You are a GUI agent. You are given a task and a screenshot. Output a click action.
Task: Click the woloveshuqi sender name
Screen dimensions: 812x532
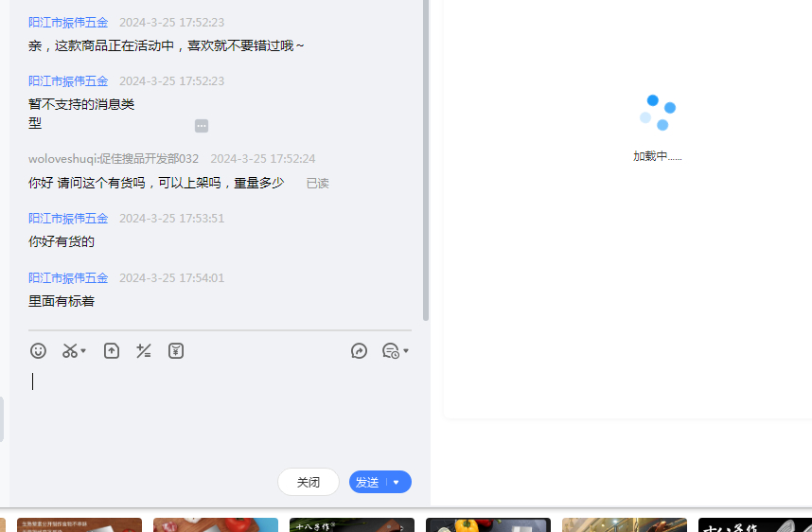click(114, 158)
